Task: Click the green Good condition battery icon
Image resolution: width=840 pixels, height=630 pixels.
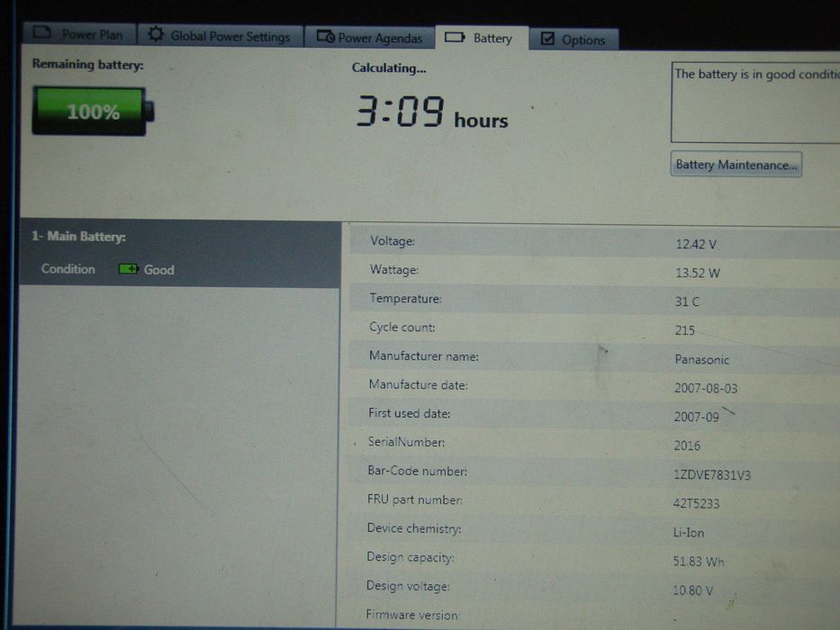Action: point(128,268)
